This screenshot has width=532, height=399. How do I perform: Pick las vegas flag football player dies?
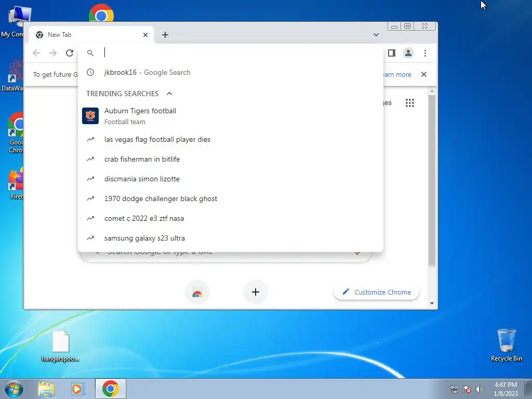[x=231, y=139]
